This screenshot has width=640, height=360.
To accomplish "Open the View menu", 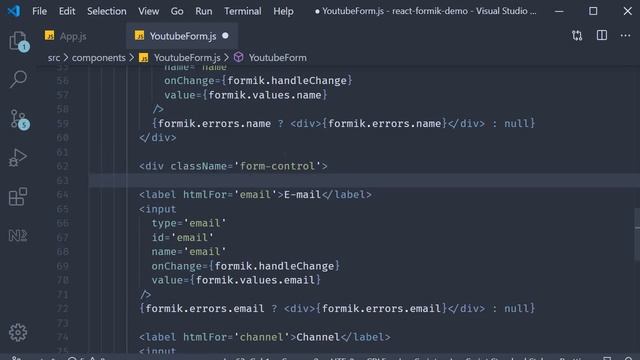I will [x=149, y=11].
